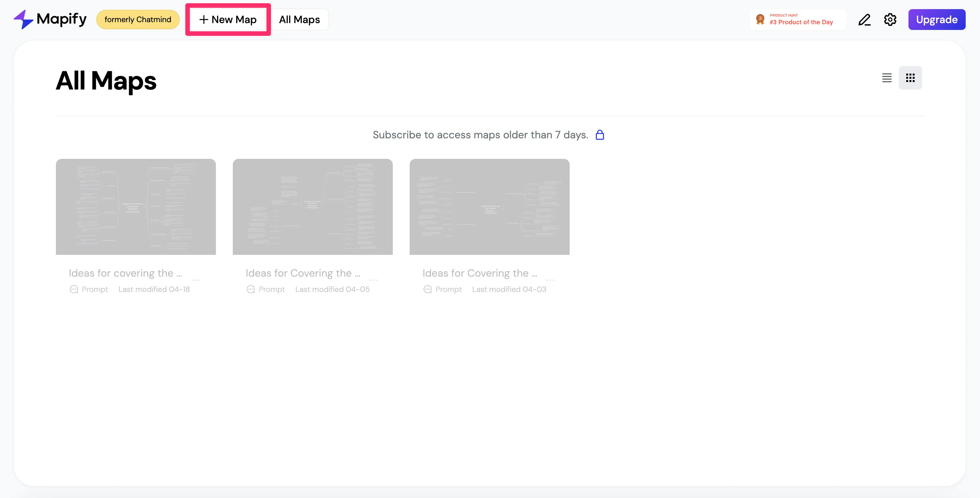Screen dimensions: 980x498
Task: Open settings via the gear icon
Action: tap(890, 20)
